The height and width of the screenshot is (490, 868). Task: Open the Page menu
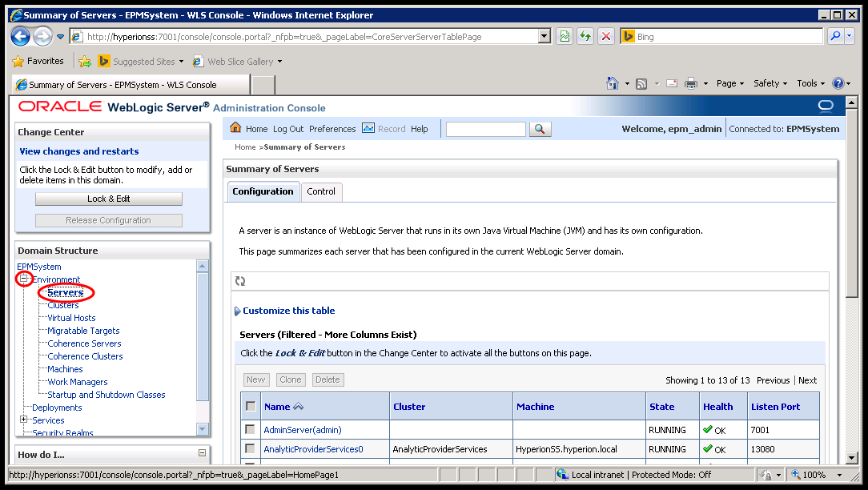730,83
